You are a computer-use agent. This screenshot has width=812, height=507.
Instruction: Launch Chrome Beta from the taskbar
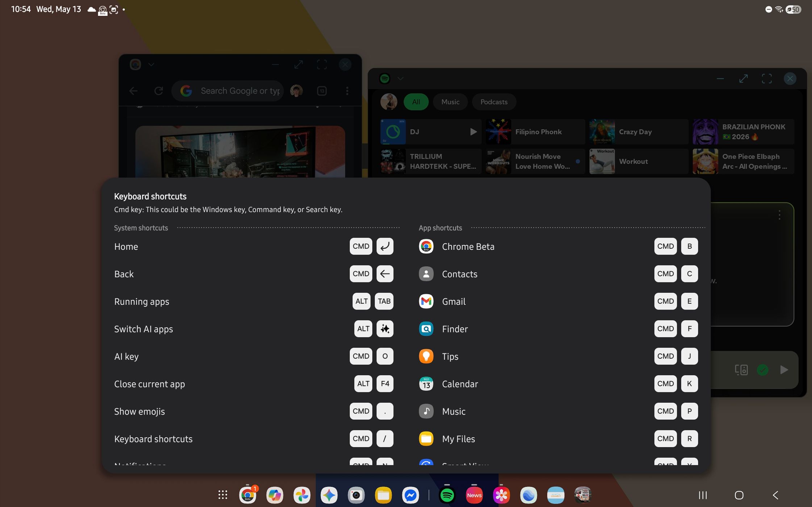[248, 495]
